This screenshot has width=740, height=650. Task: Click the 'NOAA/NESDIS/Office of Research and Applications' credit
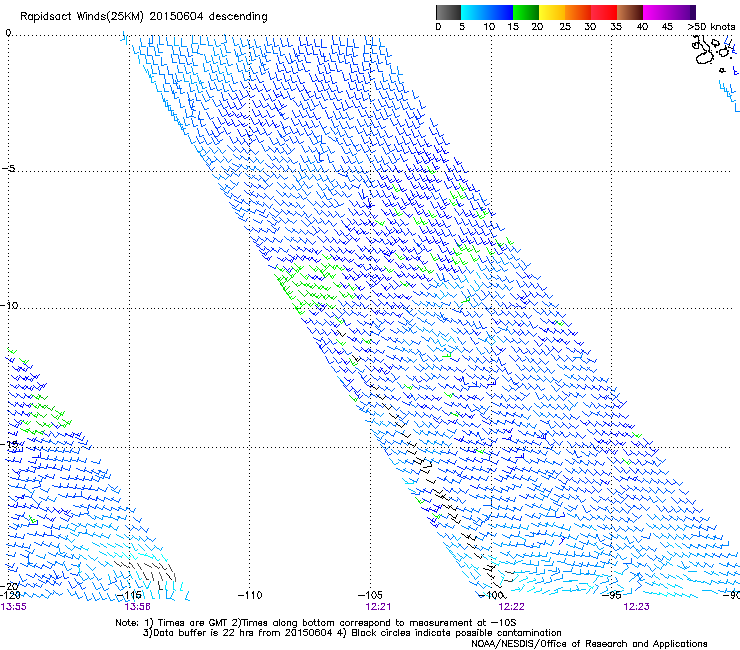589,644
